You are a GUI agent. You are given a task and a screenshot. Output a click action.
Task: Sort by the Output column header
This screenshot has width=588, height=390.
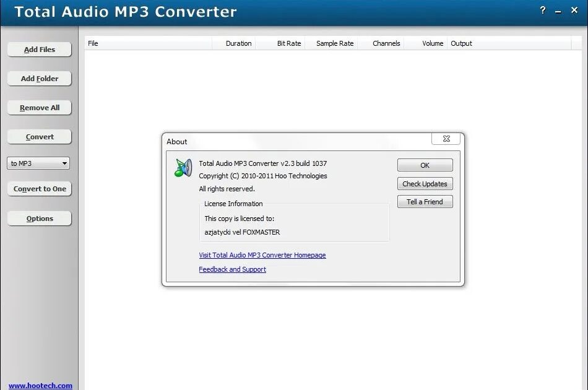(x=509, y=43)
